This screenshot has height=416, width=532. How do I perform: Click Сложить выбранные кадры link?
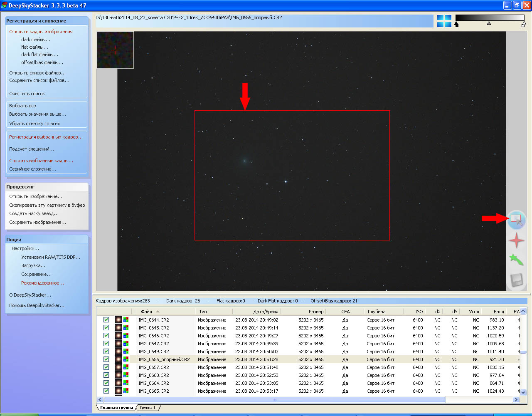pyautogui.click(x=41, y=161)
